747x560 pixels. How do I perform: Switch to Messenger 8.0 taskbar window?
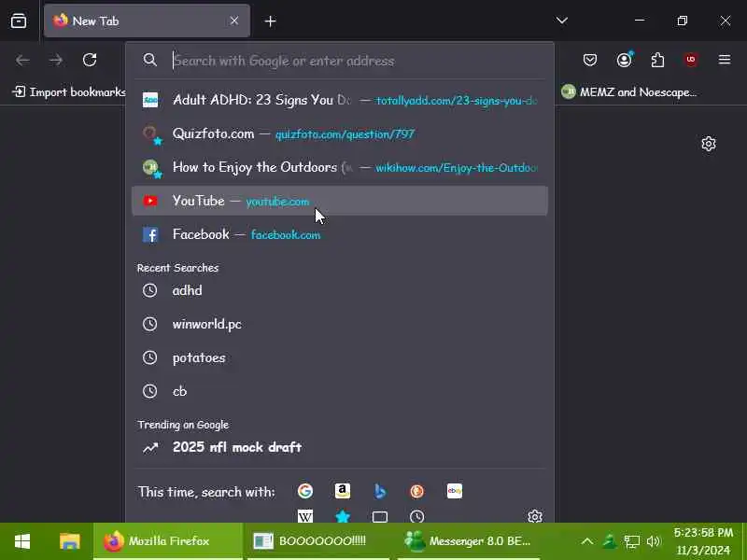(468, 541)
